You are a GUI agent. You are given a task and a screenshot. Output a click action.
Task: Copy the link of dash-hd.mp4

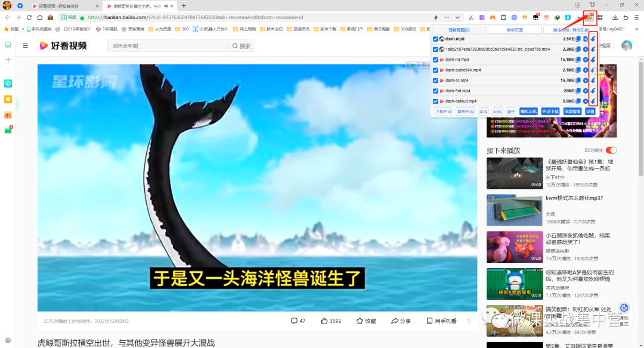[x=578, y=60]
